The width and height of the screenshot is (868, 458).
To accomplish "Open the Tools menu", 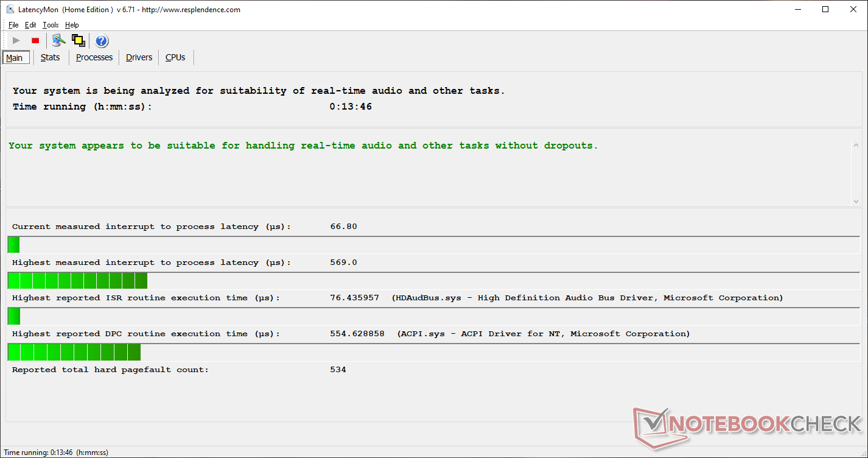I will [x=51, y=25].
